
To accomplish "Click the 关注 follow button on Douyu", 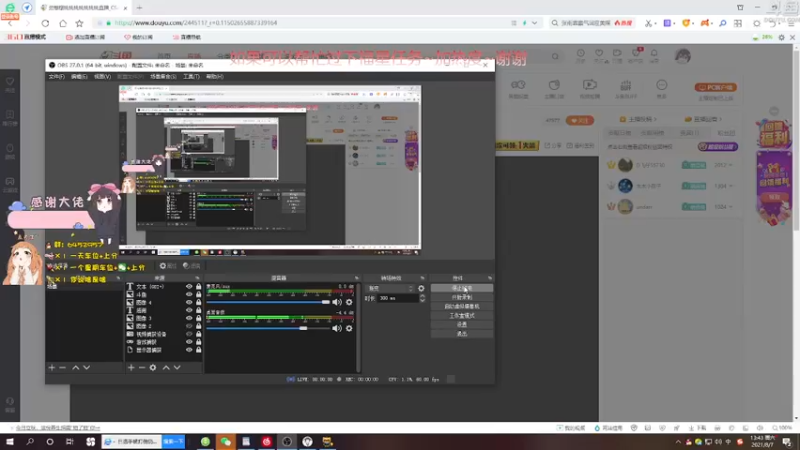I will 580,120.
